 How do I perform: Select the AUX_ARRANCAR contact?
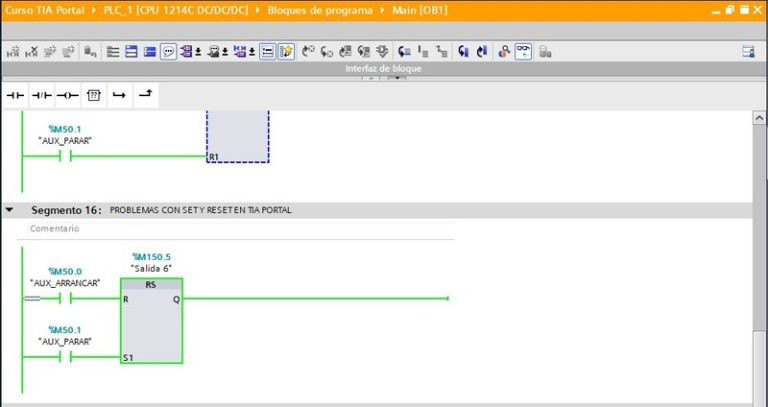[65, 298]
